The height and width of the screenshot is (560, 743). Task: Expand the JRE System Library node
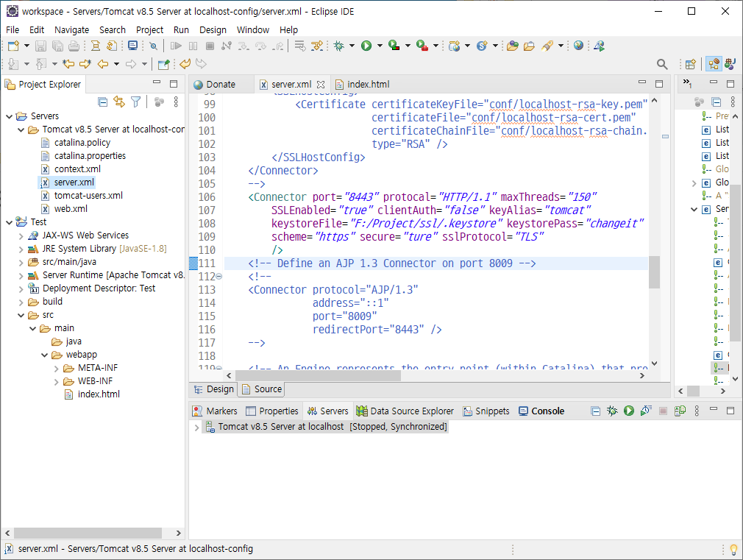21,249
